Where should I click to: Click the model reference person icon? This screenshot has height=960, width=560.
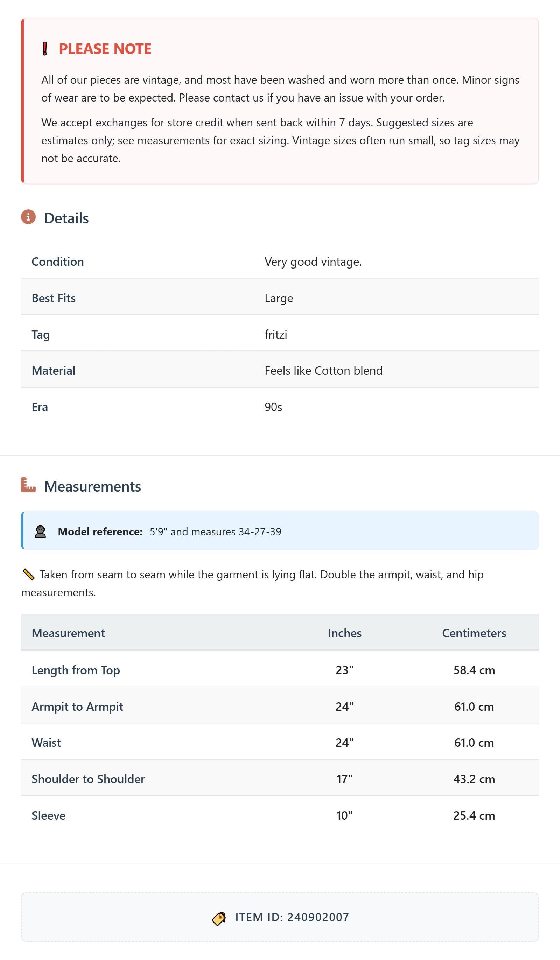pyautogui.click(x=40, y=531)
